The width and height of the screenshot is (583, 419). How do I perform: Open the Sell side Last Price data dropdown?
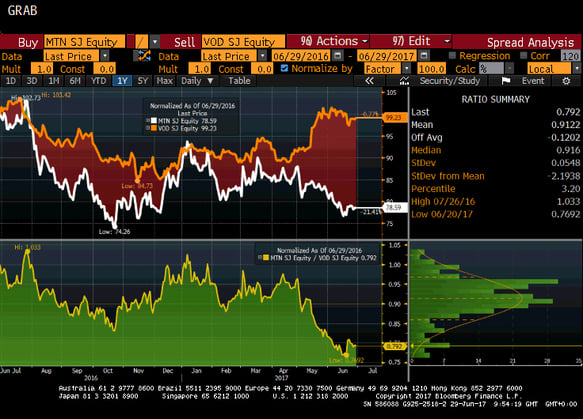coord(262,56)
